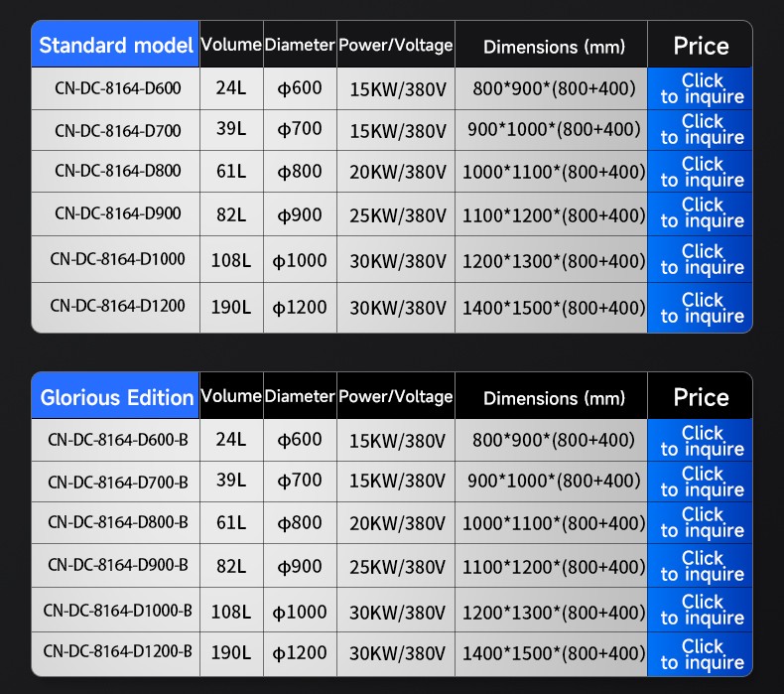Image resolution: width=784 pixels, height=694 pixels.
Task: Click model name CN-DC-8164-D800
Action: click(x=117, y=171)
